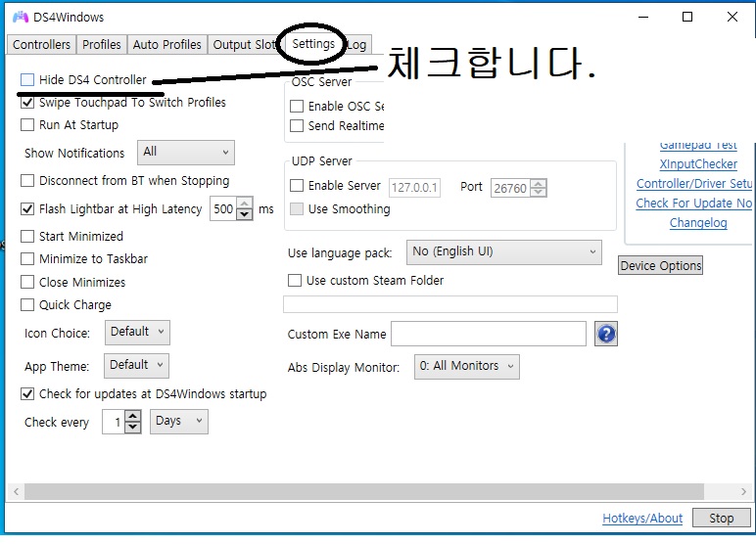Check Send Realtime option

(297, 126)
